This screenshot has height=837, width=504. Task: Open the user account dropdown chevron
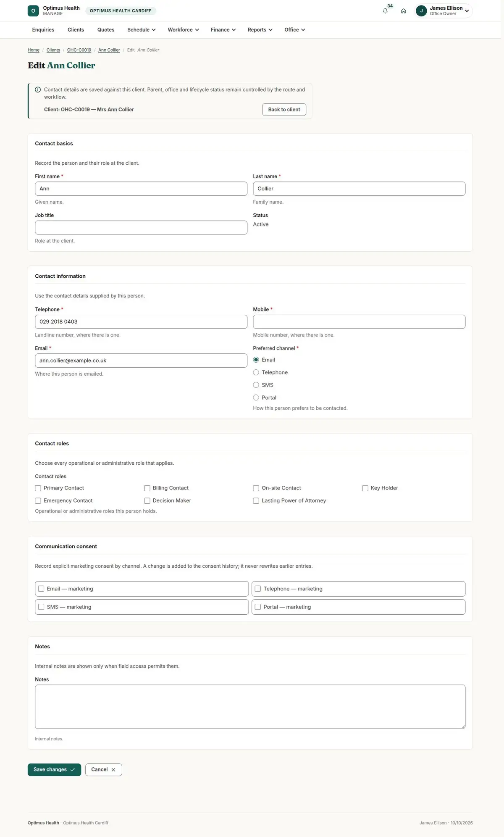467,11
